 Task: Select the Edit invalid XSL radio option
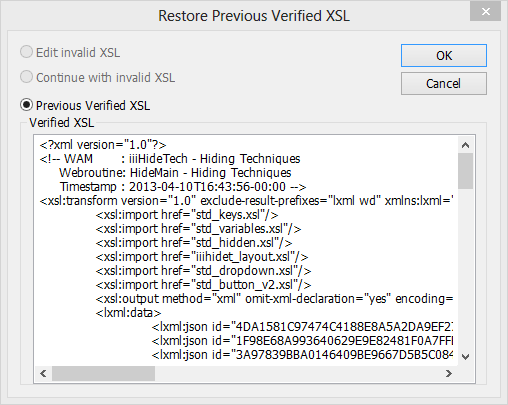[x=26, y=52]
